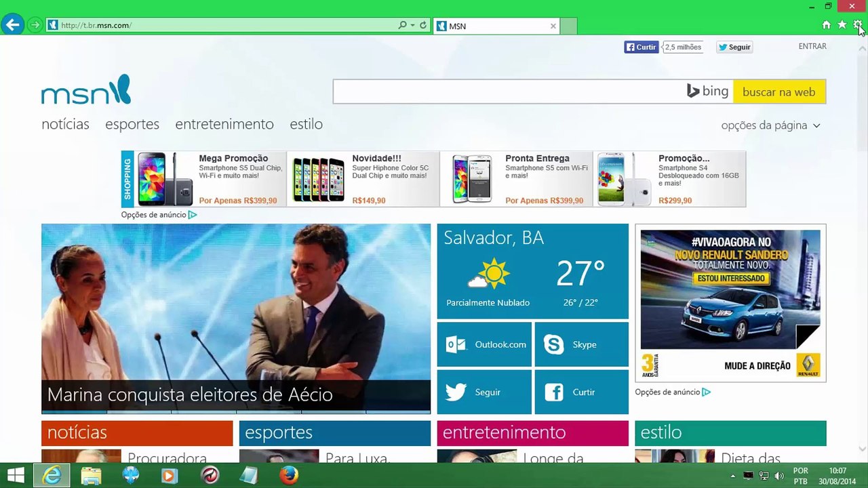Open the notícias navigation menu item
868x488 pixels.
[x=65, y=124]
